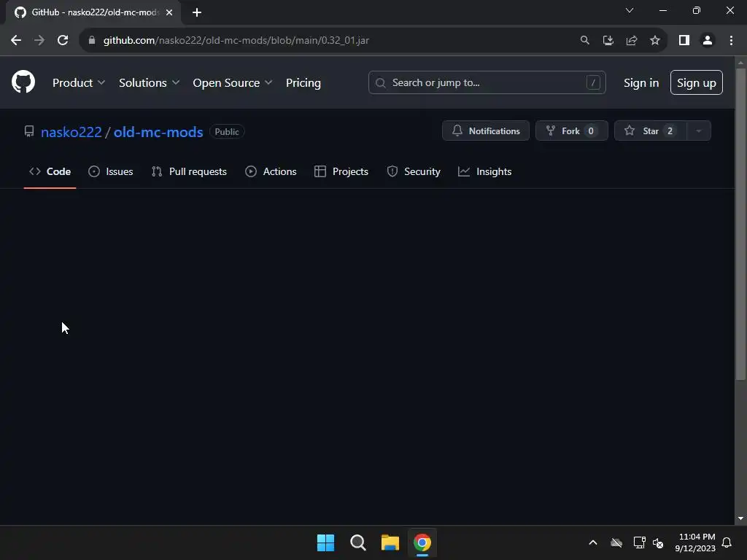
Task: Select the Code tab
Action: pyautogui.click(x=50, y=171)
